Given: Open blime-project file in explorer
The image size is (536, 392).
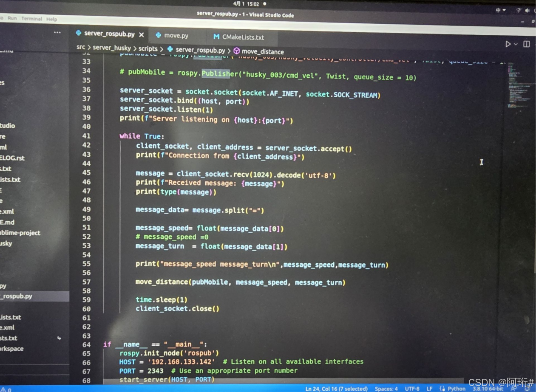Looking at the screenshot, I should [20, 233].
